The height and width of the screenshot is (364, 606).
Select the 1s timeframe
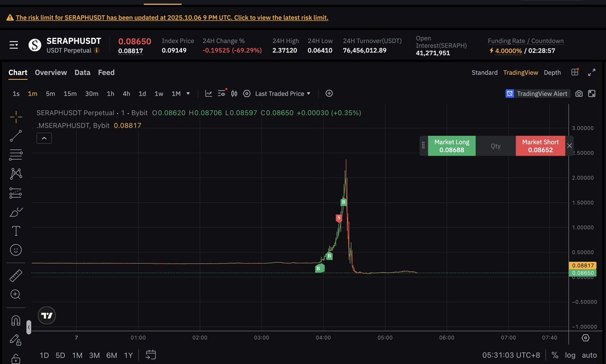point(16,93)
